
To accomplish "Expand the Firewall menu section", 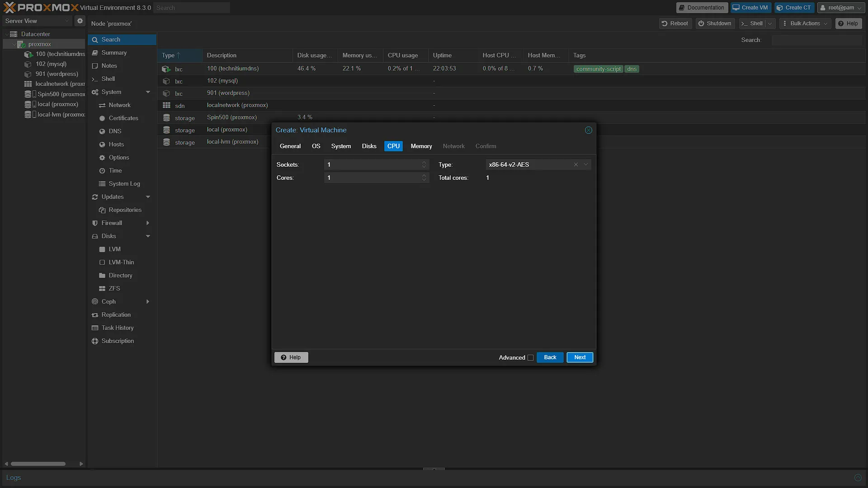I will [x=148, y=223].
